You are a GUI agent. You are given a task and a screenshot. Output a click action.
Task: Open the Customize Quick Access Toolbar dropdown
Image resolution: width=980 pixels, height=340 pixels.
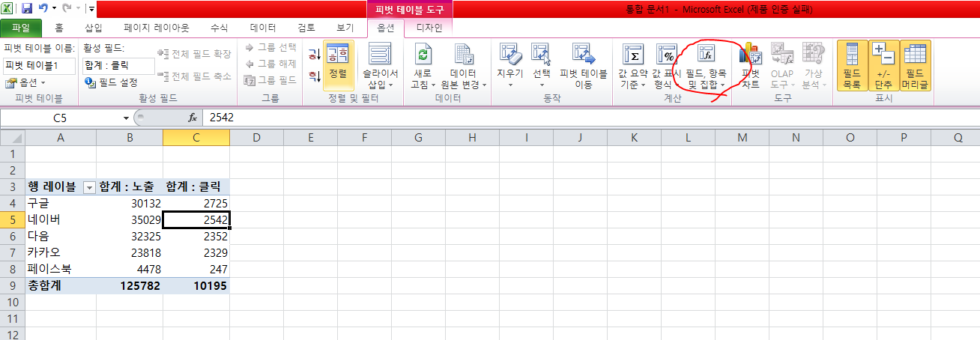point(91,10)
